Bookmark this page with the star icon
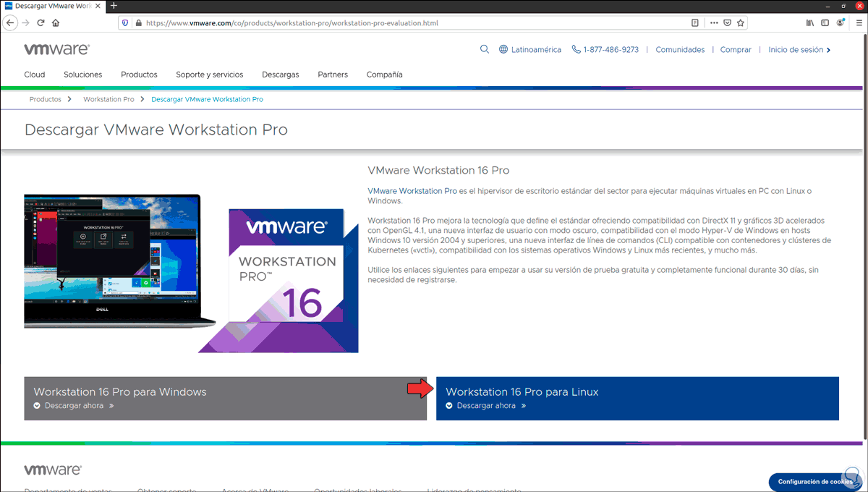 pyautogui.click(x=741, y=22)
